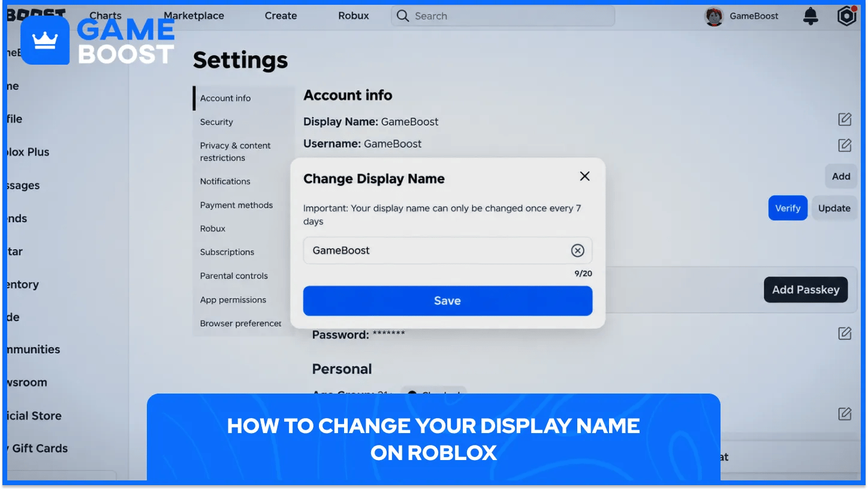Click the "Display Name: GameBoost" text
Screen dimensions: 868x490
[x=371, y=122]
